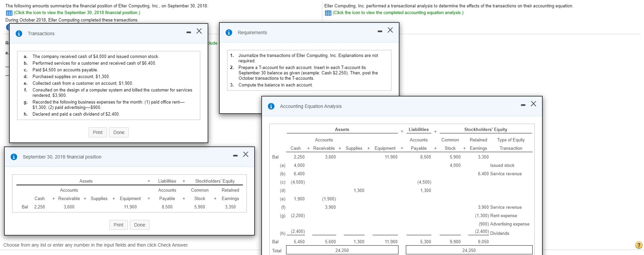
Task: Select transaction e Collected cash from customer
Action: pyautogui.click(x=83, y=83)
